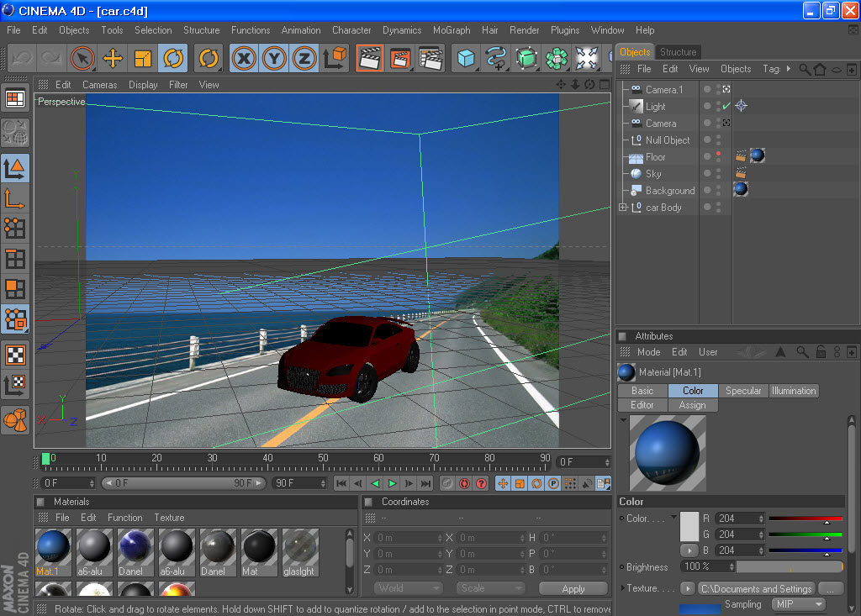Open the MoGraph menu

(x=452, y=30)
